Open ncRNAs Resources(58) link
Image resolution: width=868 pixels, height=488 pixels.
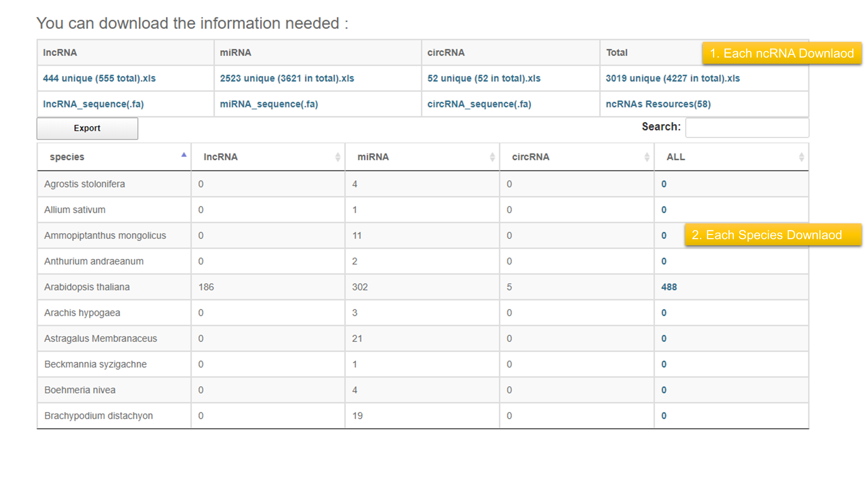click(658, 104)
